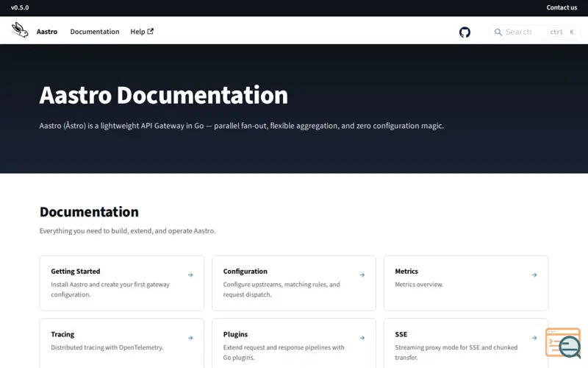Open the Tracing card title
Viewport: 588px width, 368px height.
click(62, 334)
